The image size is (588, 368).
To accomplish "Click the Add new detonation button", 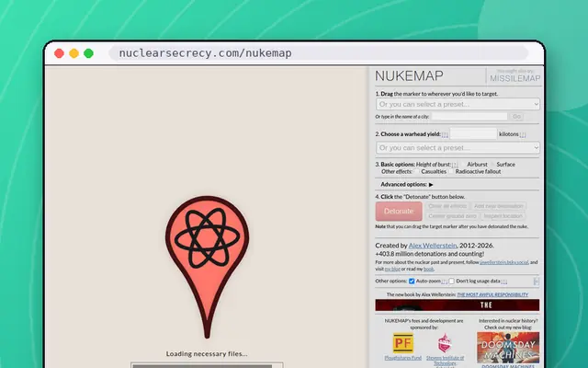I will [x=499, y=206].
